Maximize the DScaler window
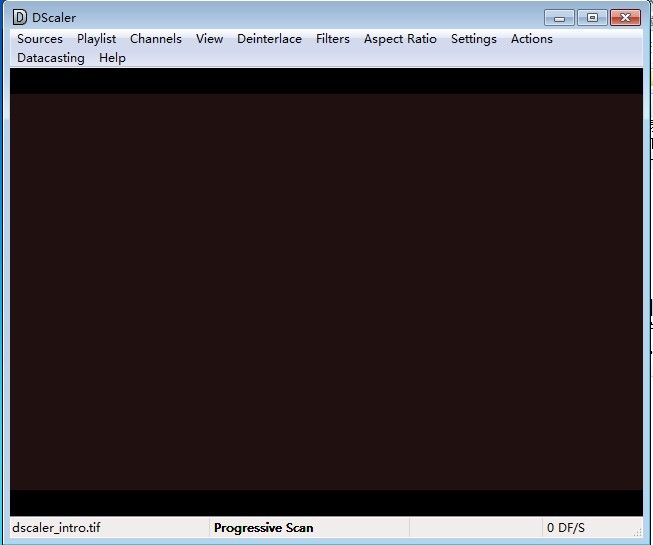Image resolution: width=653 pixels, height=545 pixels. click(x=592, y=17)
